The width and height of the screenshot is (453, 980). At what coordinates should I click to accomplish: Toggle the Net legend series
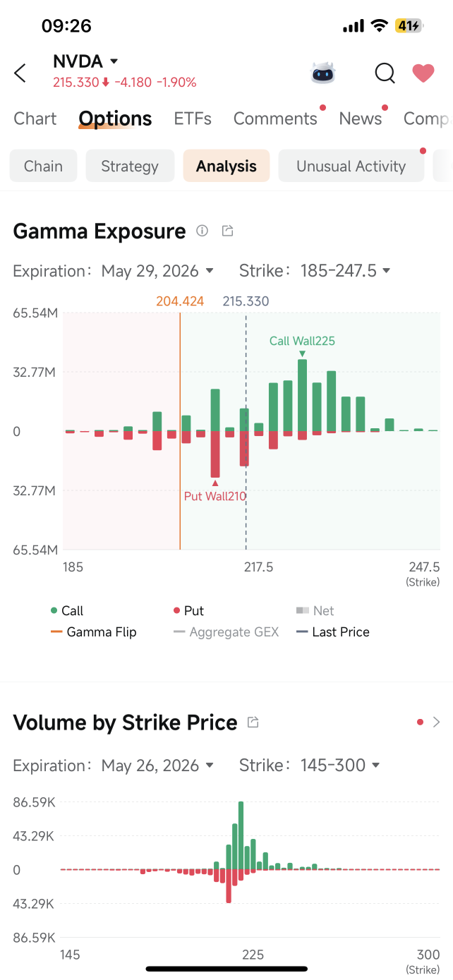point(315,611)
